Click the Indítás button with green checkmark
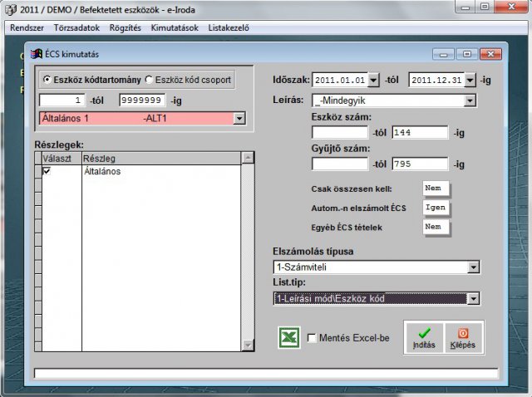Screen dimensions: 532x397 [424, 337]
